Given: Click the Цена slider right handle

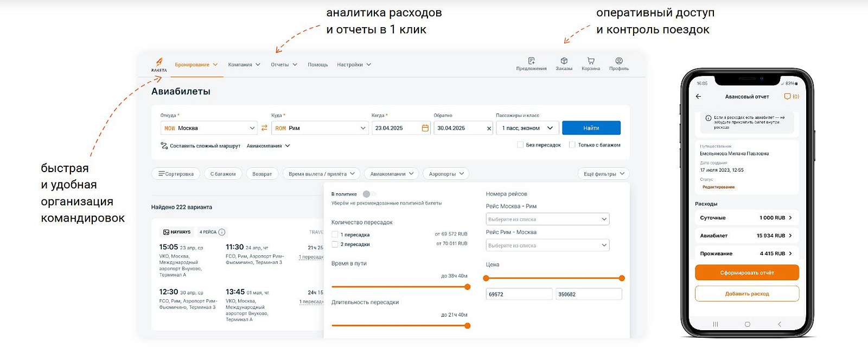Looking at the screenshot, I should [x=622, y=278].
